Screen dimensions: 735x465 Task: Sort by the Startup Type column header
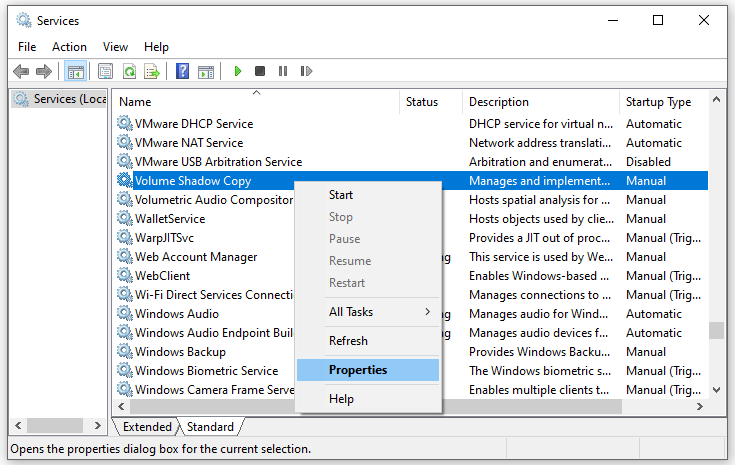[x=664, y=102]
